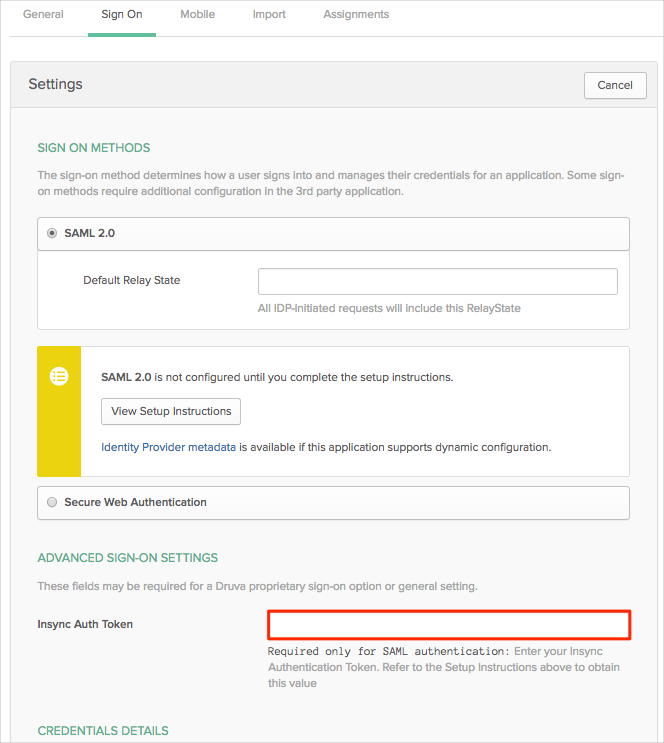Click the CREDENTIALS DETAILS section heading
Viewport: 664px width, 743px height.
click(x=103, y=731)
